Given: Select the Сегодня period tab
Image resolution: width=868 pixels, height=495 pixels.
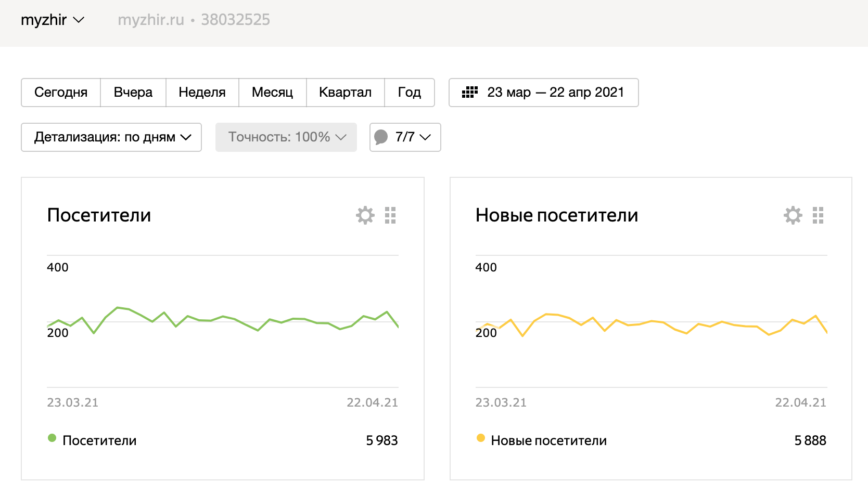Looking at the screenshot, I should click(x=61, y=93).
